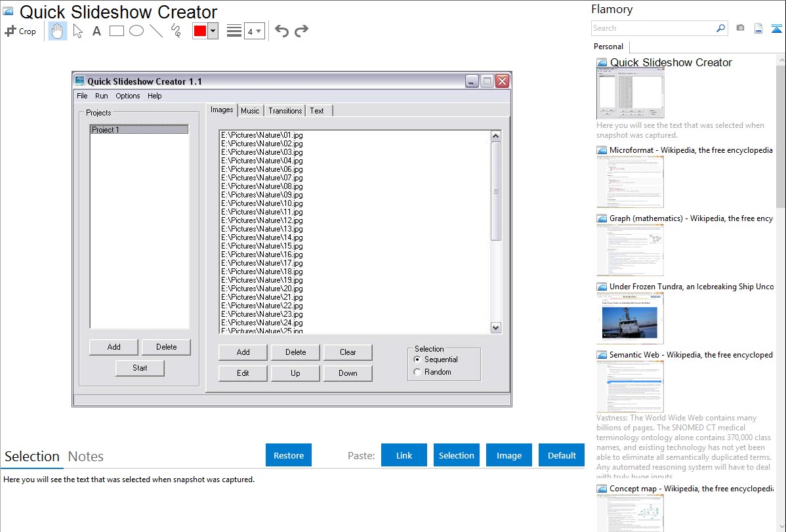Choose the straight line tool
Image resolution: width=786 pixels, height=532 pixels.
[156, 31]
